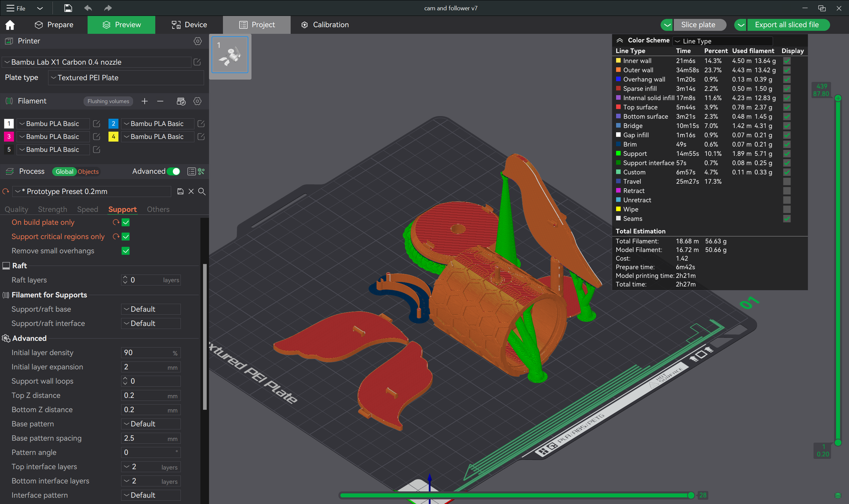Open filament settings gear icon

(197, 101)
